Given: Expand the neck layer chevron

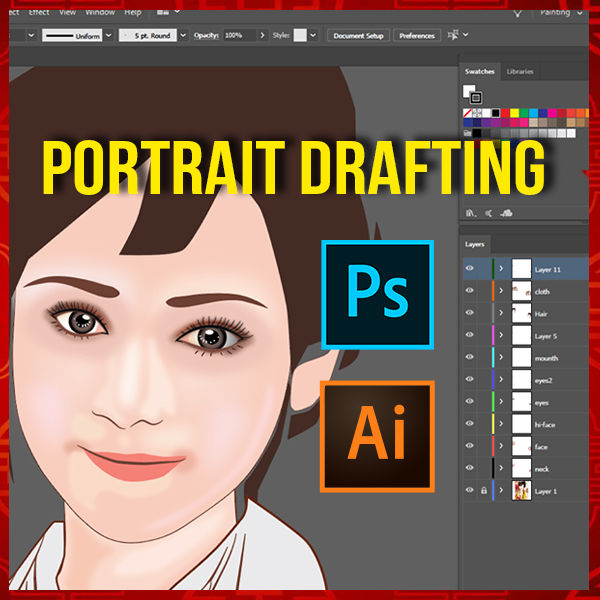Looking at the screenshot, I should pyautogui.click(x=501, y=468).
